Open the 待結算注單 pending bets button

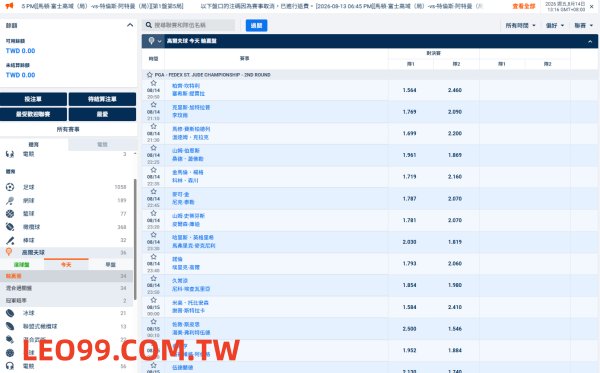pos(102,99)
